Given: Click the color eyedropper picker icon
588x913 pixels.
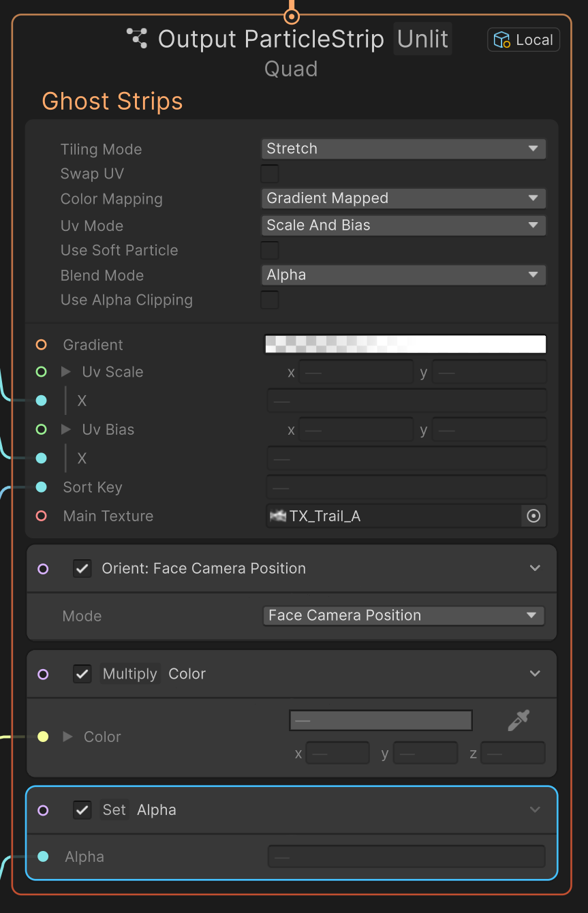Looking at the screenshot, I should click(x=519, y=720).
